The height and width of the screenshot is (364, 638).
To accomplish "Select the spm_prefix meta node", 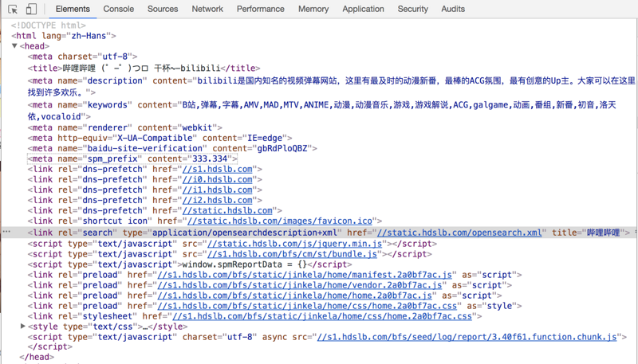I will coord(132,159).
